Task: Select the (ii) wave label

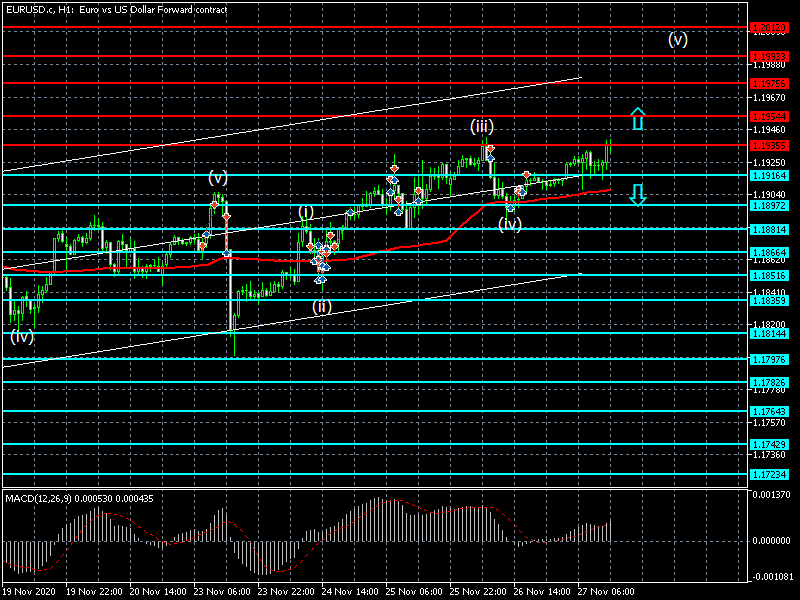Action: pos(322,306)
